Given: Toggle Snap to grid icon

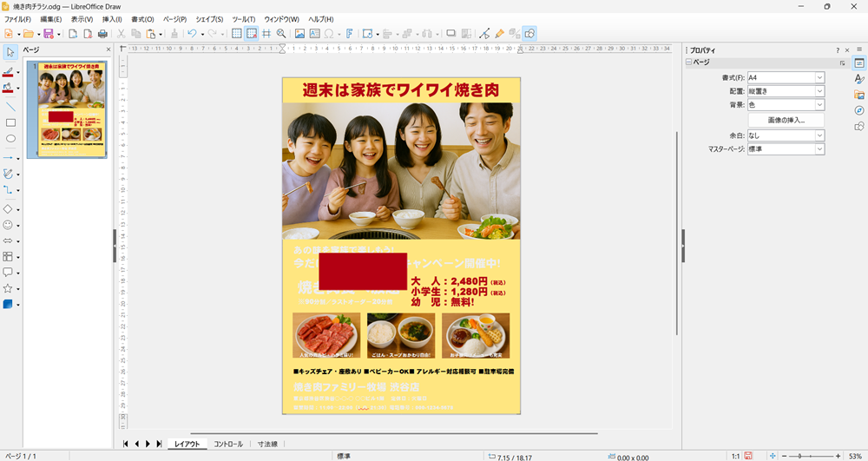Looking at the screenshot, I should [252, 34].
